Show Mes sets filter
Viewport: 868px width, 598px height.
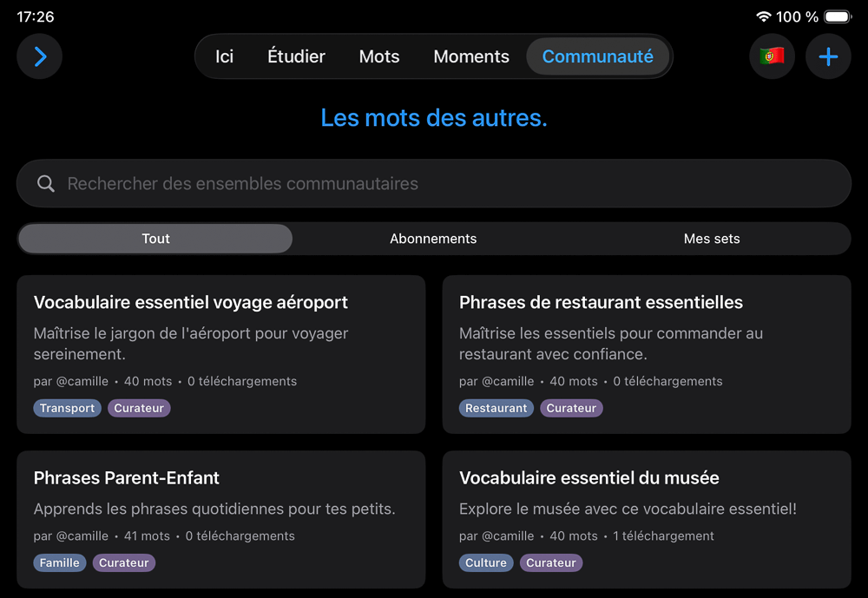[x=712, y=239]
